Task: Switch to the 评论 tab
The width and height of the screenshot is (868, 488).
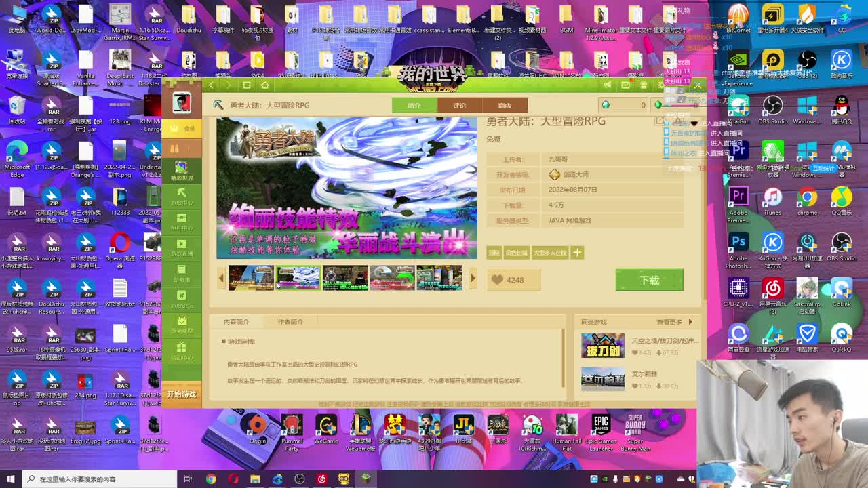Action: pos(459,106)
